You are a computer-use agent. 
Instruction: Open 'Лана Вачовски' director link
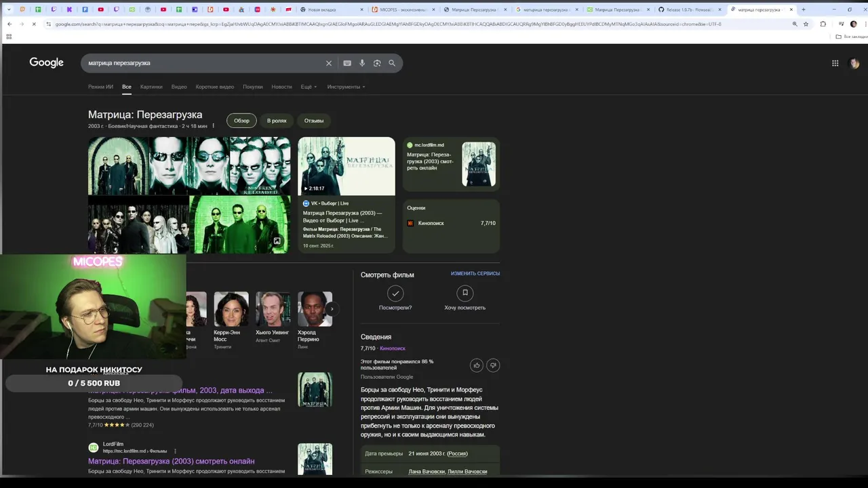(427, 472)
